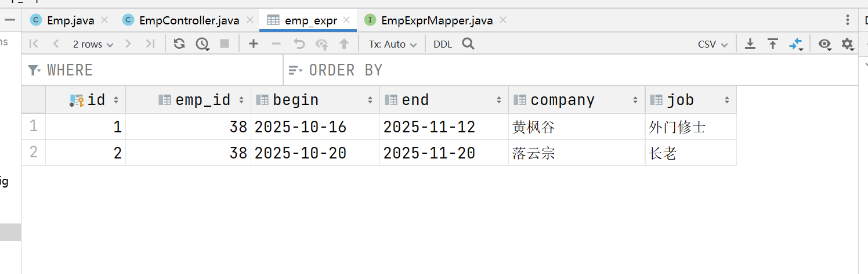Open the 2 rows page size dropdown
The image size is (868, 274).
pos(93,44)
